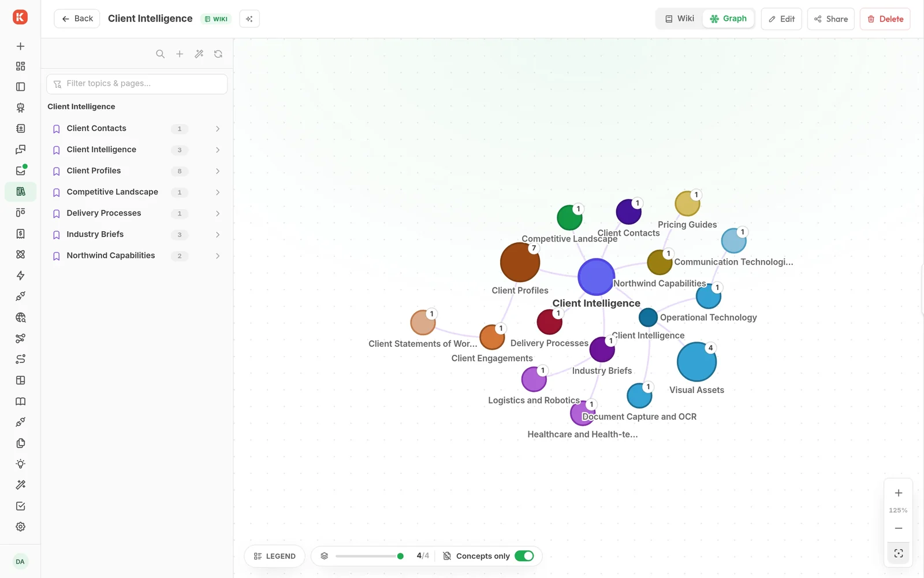Image resolution: width=924 pixels, height=578 pixels.
Task: Open the Legend panel
Action: coord(275,556)
